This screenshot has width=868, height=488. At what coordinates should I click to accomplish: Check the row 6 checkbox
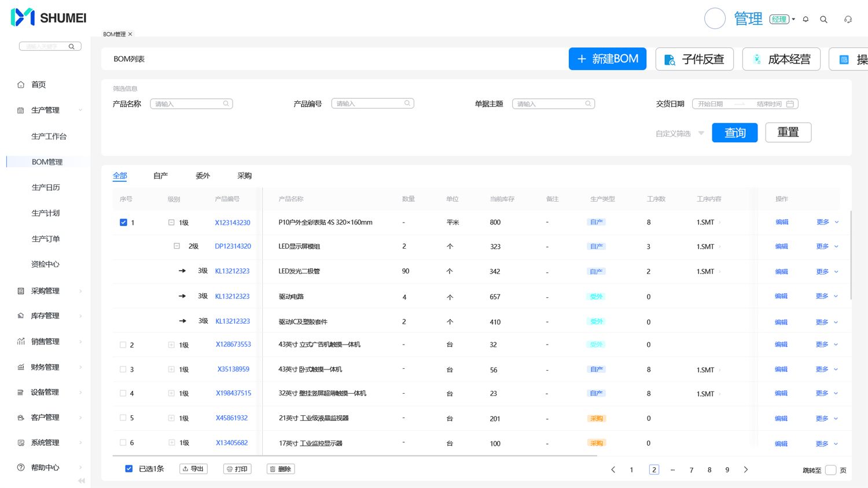pyautogui.click(x=123, y=442)
